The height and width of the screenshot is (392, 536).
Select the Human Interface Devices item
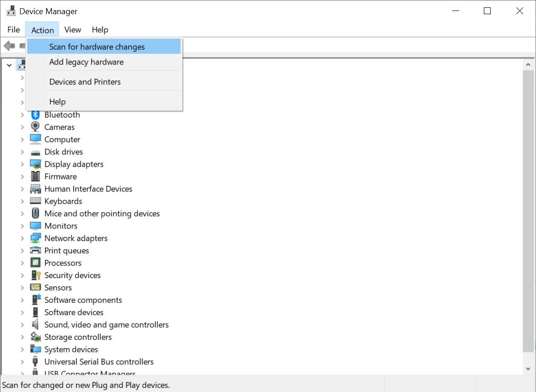(88, 189)
